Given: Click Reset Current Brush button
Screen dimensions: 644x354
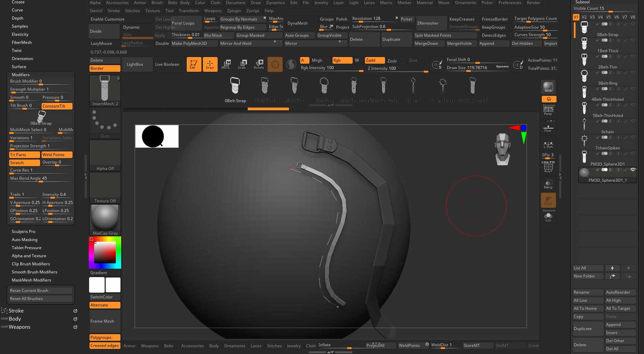Looking at the screenshot, I should [41, 291].
